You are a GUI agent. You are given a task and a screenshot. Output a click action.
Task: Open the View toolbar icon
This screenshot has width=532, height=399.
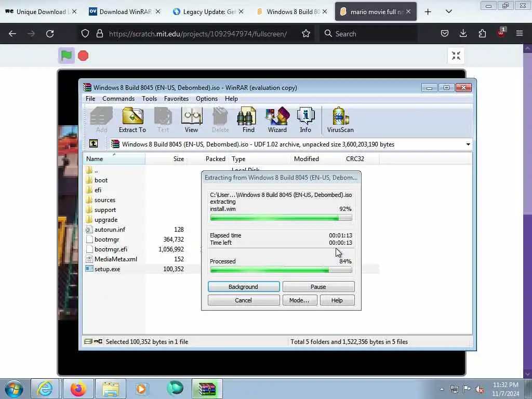pos(192,120)
